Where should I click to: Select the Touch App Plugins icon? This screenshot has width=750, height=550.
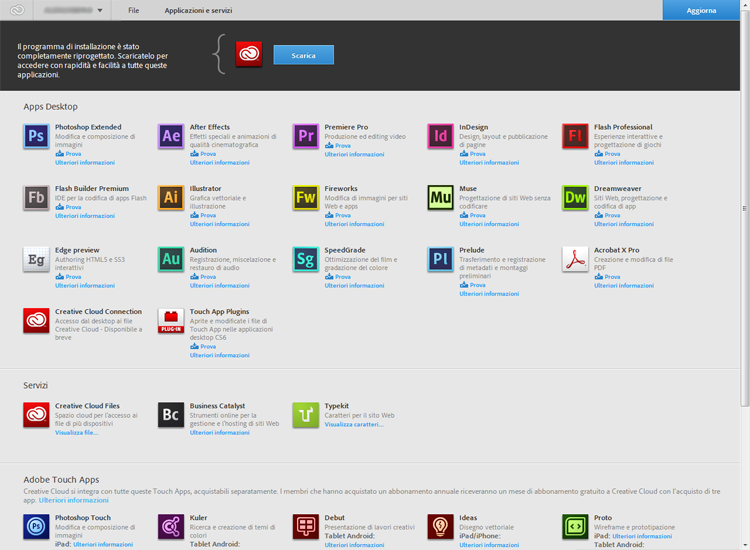click(x=171, y=320)
